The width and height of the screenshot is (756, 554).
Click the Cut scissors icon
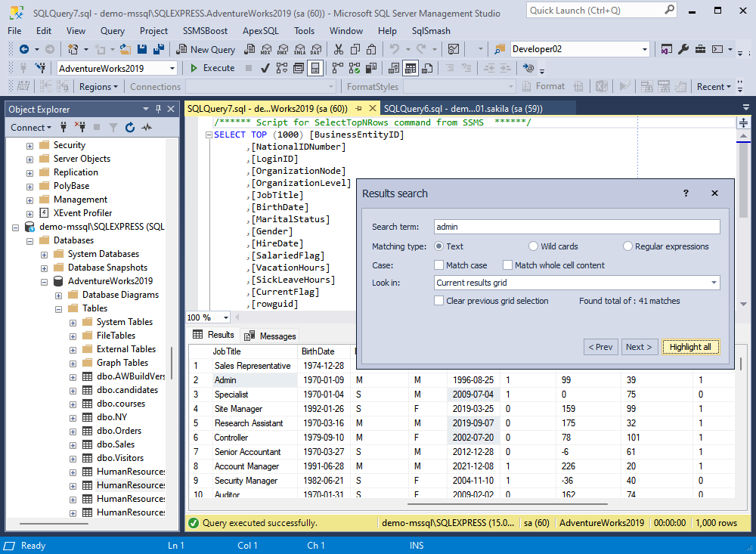pyautogui.click(x=339, y=49)
